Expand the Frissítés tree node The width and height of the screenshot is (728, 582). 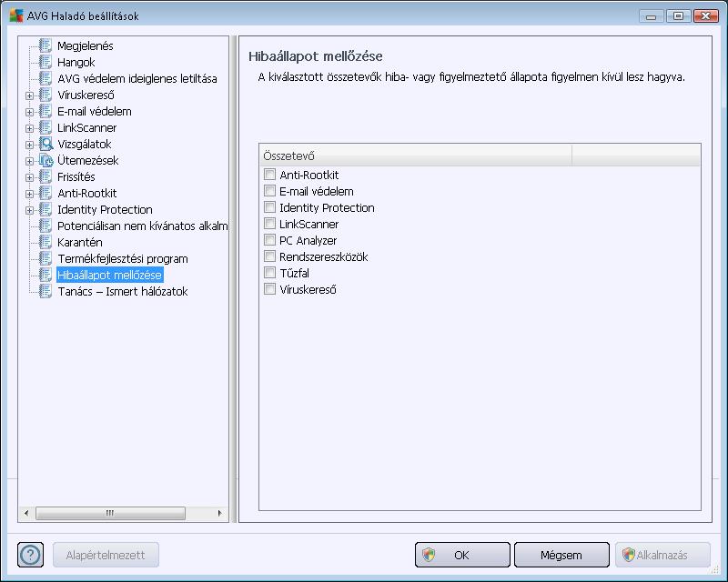29,177
